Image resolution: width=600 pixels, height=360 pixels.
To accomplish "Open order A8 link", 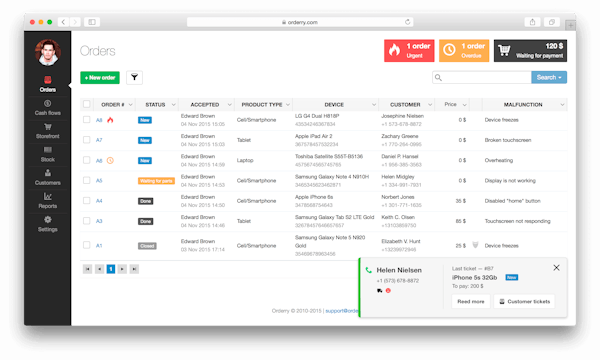I will click(x=99, y=120).
